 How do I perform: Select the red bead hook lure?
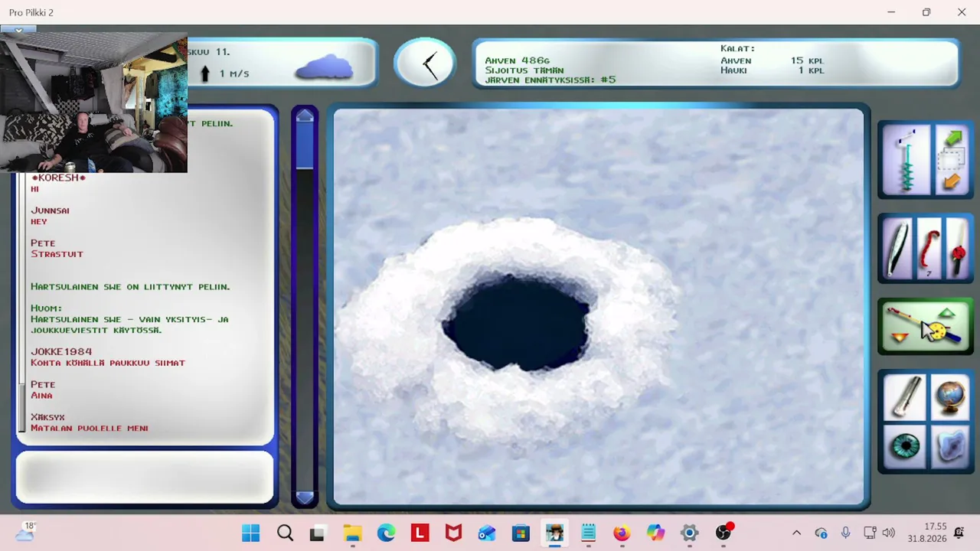957,249
